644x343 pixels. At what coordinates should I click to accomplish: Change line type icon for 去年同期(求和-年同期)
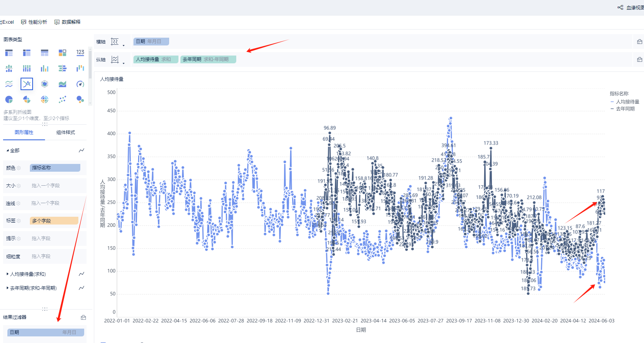pos(81,288)
